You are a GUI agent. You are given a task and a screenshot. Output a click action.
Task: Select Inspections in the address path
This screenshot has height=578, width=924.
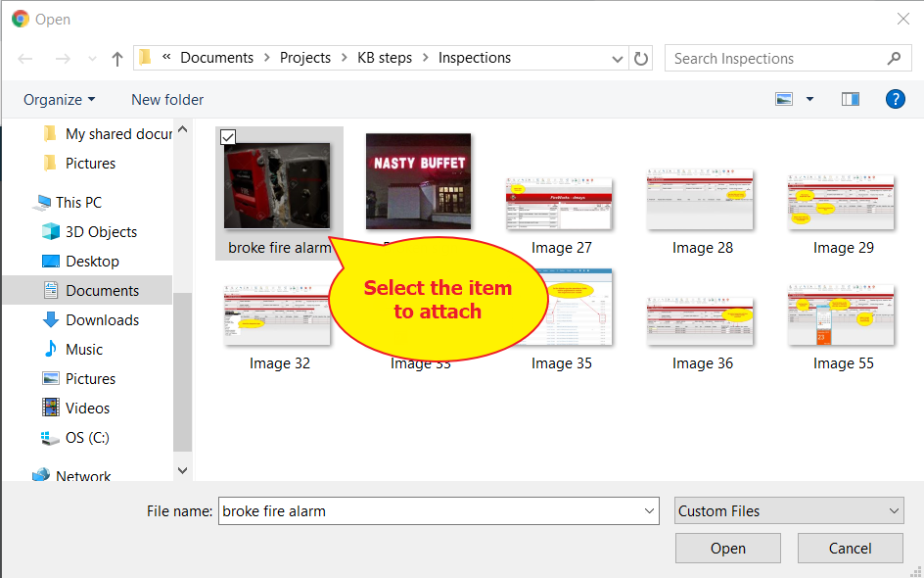point(475,58)
